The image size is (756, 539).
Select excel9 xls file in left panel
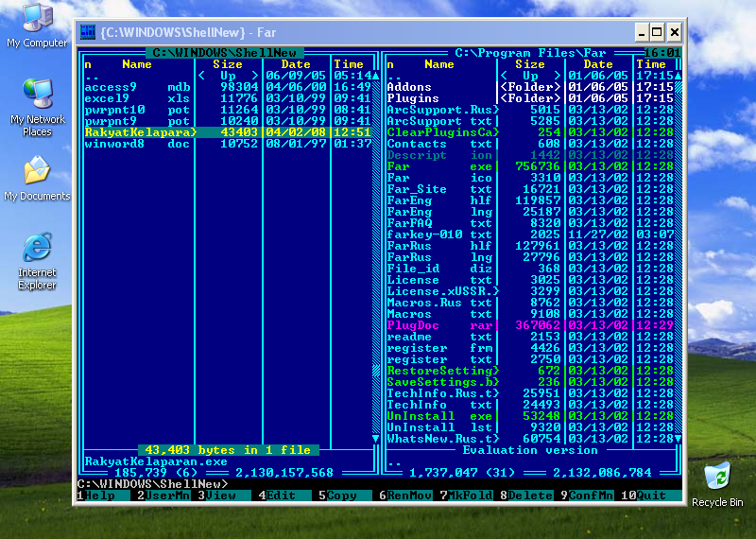(228, 98)
